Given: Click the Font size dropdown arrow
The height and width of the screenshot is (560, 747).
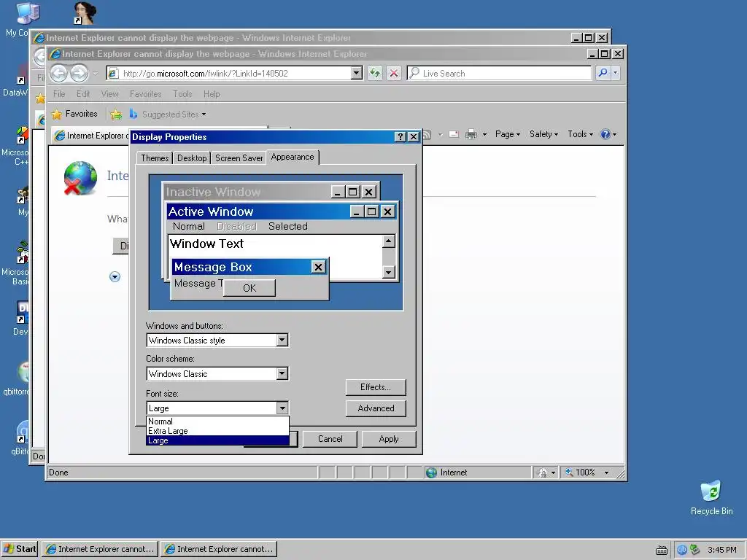Looking at the screenshot, I should pyautogui.click(x=282, y=408).
